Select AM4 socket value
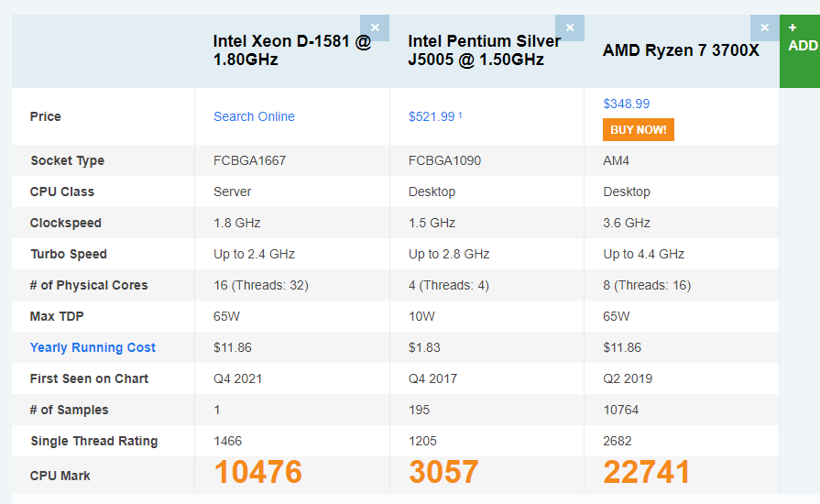The height and width of the screenshot is (504, 820). [616, 160]
